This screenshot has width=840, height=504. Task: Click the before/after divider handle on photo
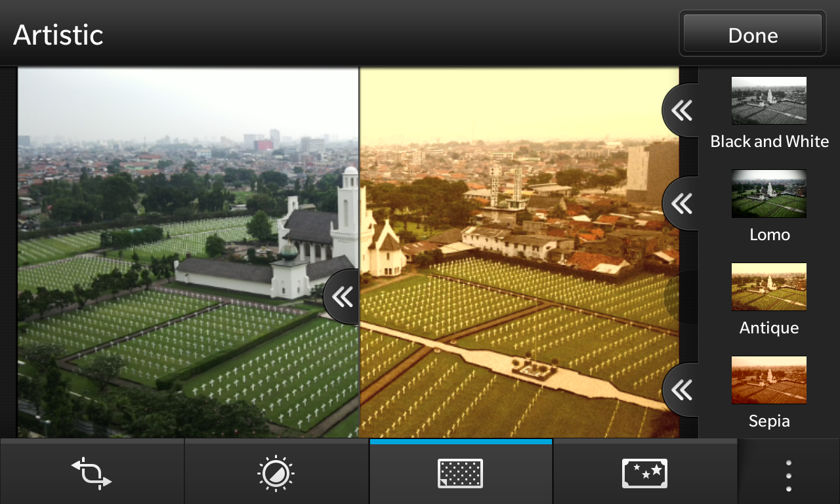pyautogui.click(x=342, y=297)
